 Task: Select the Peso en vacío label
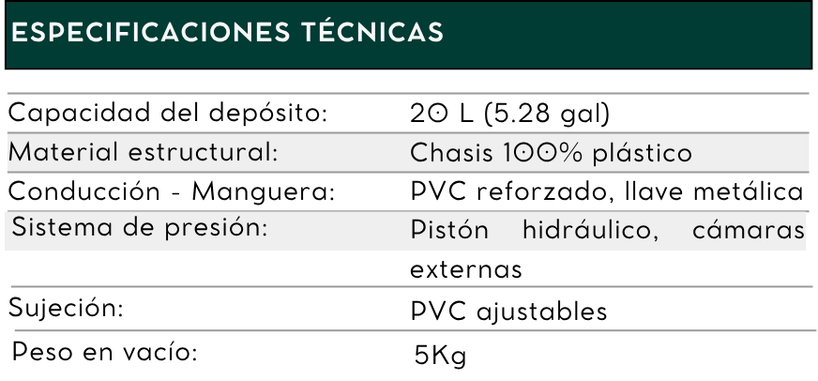point(105,352)
